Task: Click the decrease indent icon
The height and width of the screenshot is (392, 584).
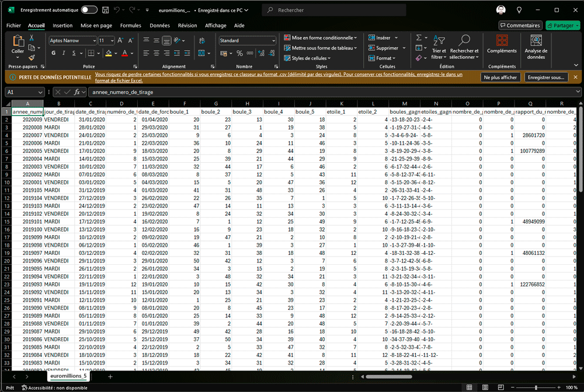Action: tap(176, 53)
